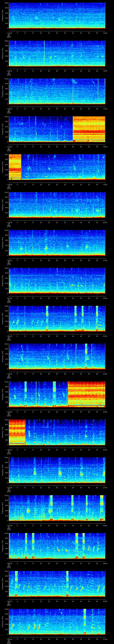This screenshot has height=644, width=114.
Task: Select the spectrogram panel starting at 1:14:00
Action: click(x=57, y=16)
